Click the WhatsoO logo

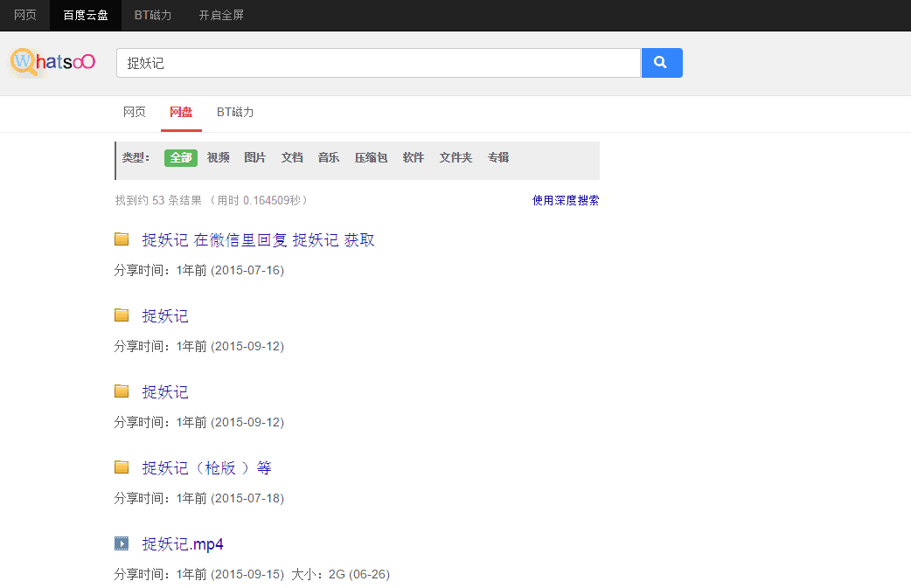pyautogui.click(x=52, y=62)
